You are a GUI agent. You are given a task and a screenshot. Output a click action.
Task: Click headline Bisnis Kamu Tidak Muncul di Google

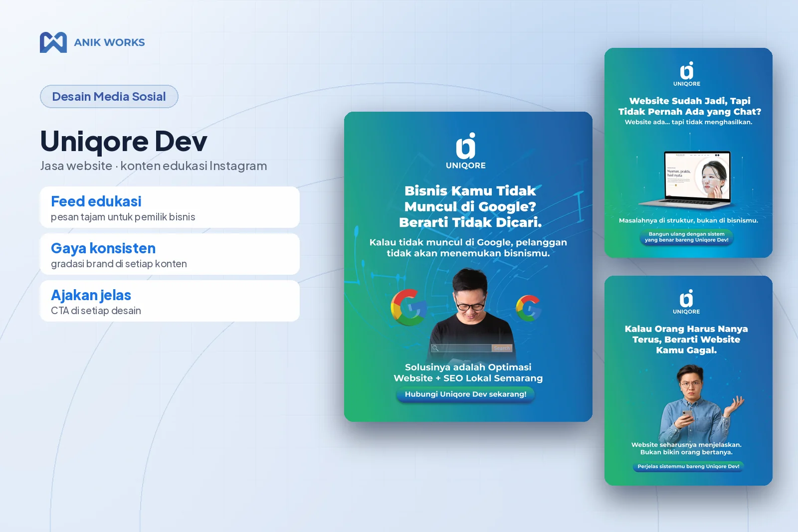(470, 206)
